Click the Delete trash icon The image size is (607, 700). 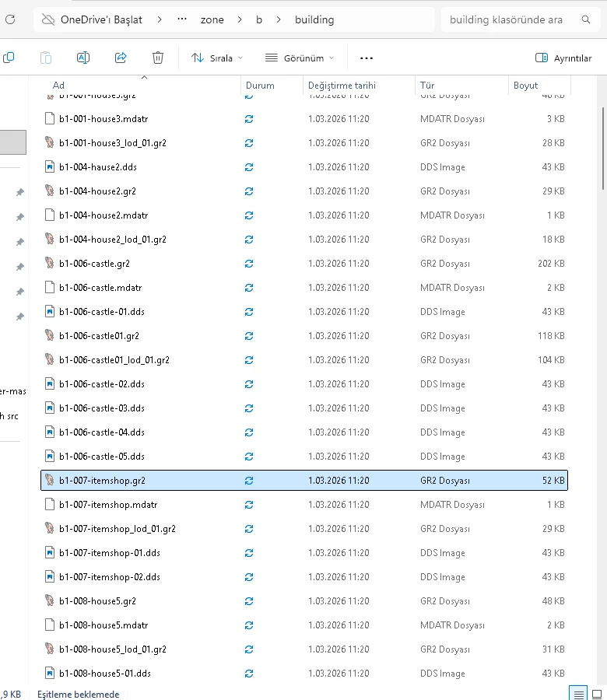(x=158, y=58)
